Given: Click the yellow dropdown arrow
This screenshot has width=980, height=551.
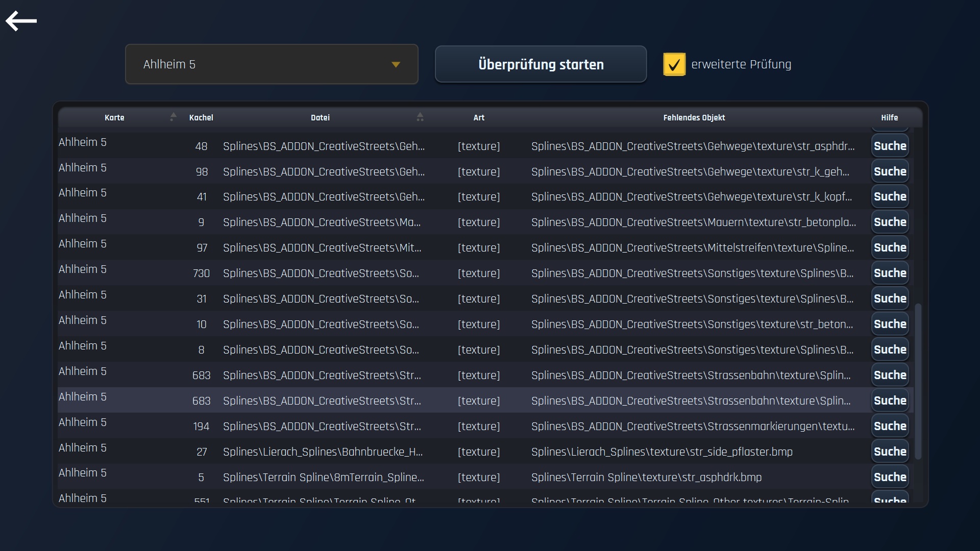Looking at the screenshot, I should [x=396, y=65].
